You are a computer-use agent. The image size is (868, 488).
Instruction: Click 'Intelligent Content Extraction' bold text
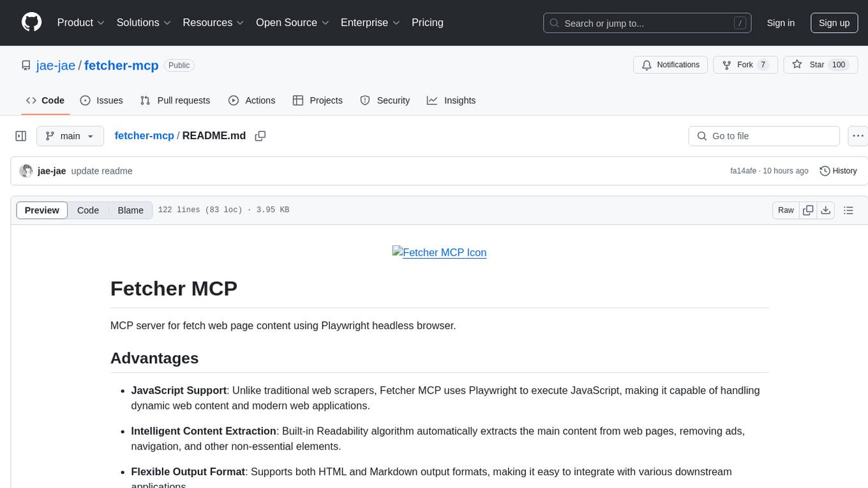click(204, 431)
